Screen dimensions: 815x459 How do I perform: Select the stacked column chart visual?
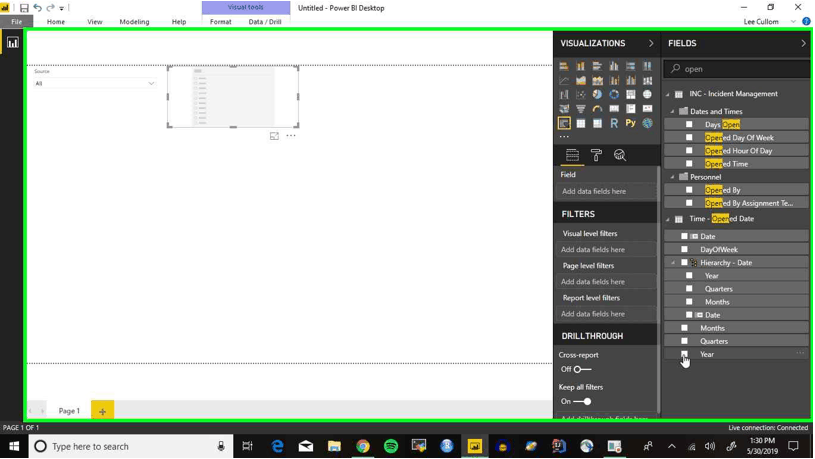tap(581, 66)
